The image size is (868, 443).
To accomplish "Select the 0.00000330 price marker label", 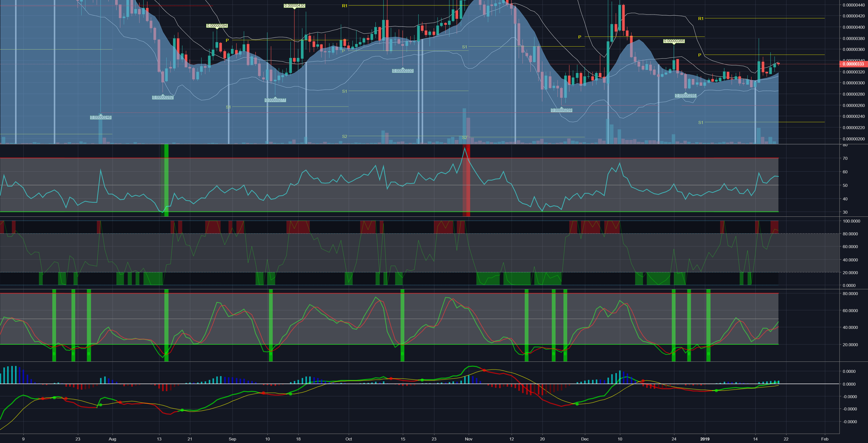I will (x=402, y=71).
